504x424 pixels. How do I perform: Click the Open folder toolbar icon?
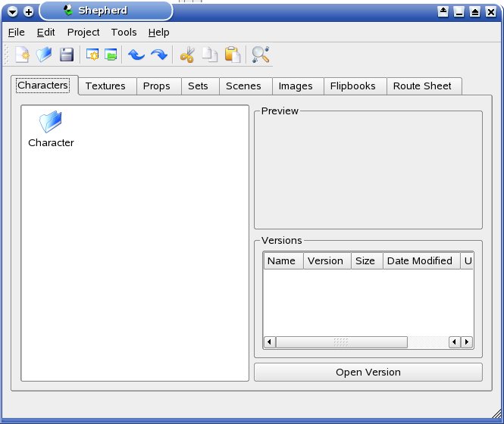(x=44, y=55)
